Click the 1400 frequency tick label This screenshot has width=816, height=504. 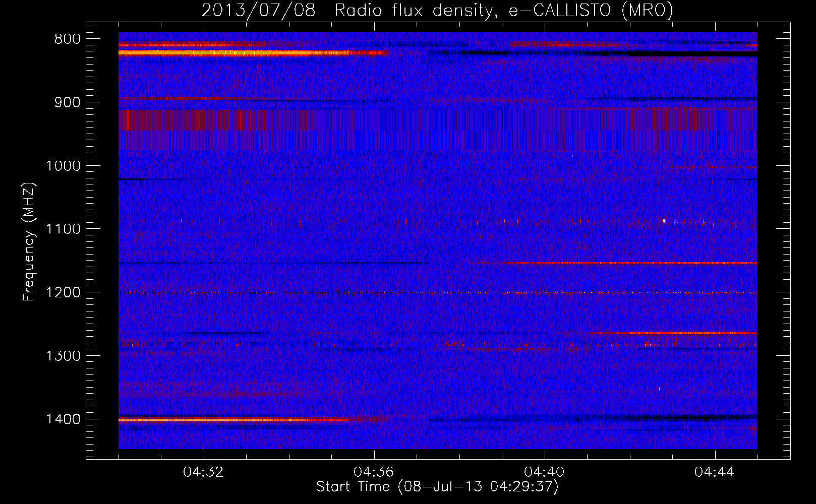(x=63, y=419)
